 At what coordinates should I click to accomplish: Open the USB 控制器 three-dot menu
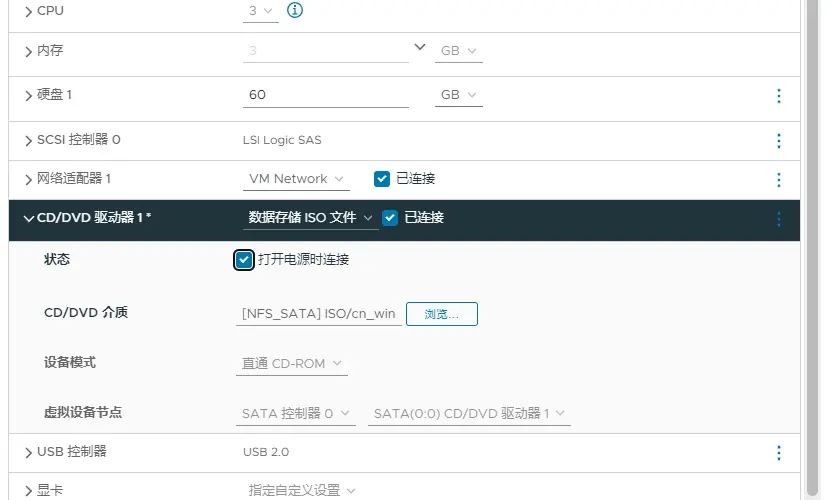tap(779, 453)
